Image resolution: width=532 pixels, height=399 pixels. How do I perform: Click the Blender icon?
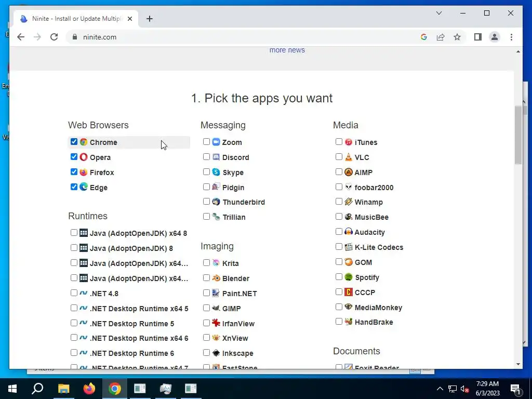coord(216,278)
